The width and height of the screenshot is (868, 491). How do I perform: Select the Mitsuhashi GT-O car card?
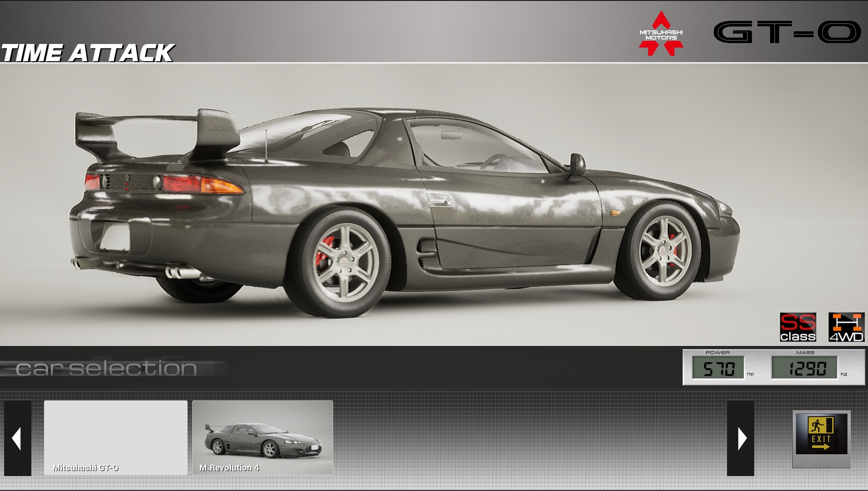click(x=116, y=438)
